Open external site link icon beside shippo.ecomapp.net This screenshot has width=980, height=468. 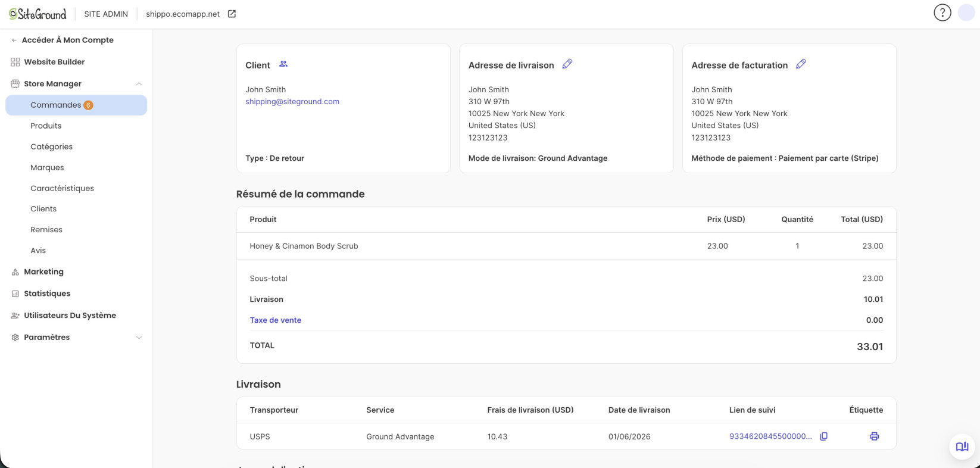[232, 14]
